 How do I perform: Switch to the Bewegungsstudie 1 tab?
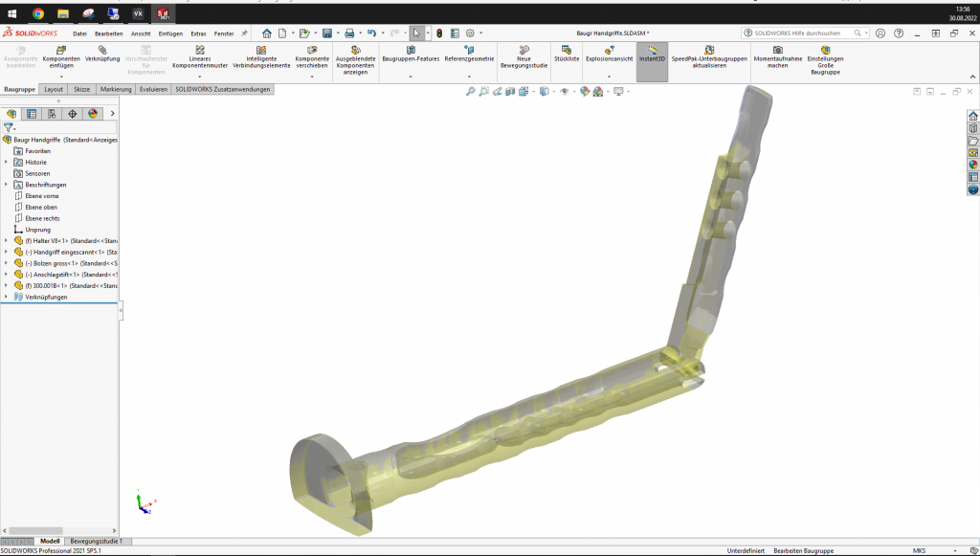pyautogui.click(x=96, y=541)
